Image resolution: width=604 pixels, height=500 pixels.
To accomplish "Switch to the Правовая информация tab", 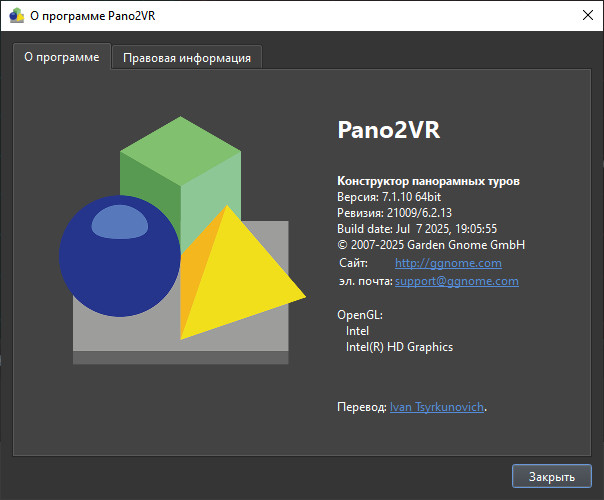I will pos(187,58).
